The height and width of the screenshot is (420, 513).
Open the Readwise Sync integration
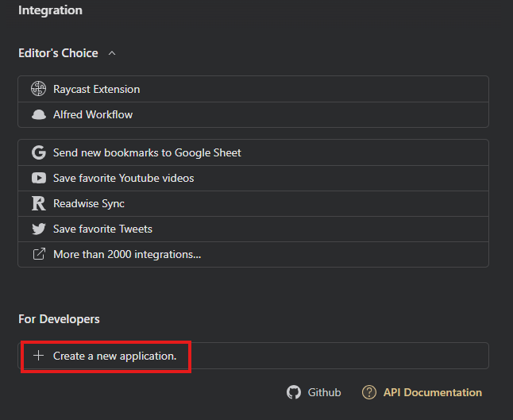coord(89,203)
